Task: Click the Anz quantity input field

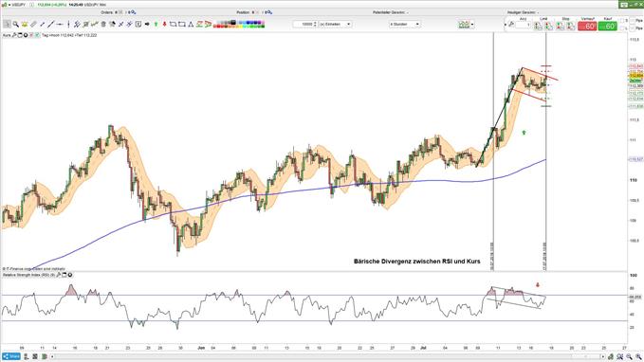Action: tap(524, 25)
